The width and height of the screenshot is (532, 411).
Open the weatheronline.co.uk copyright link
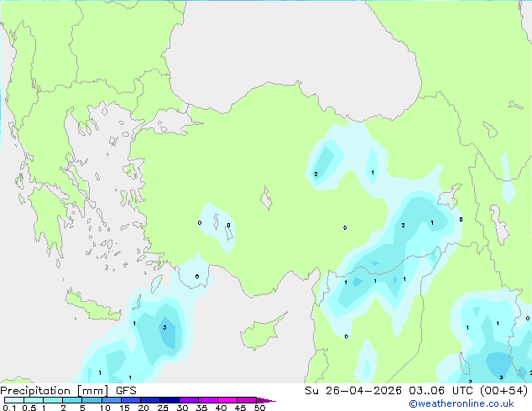click(x=461, y=403)
